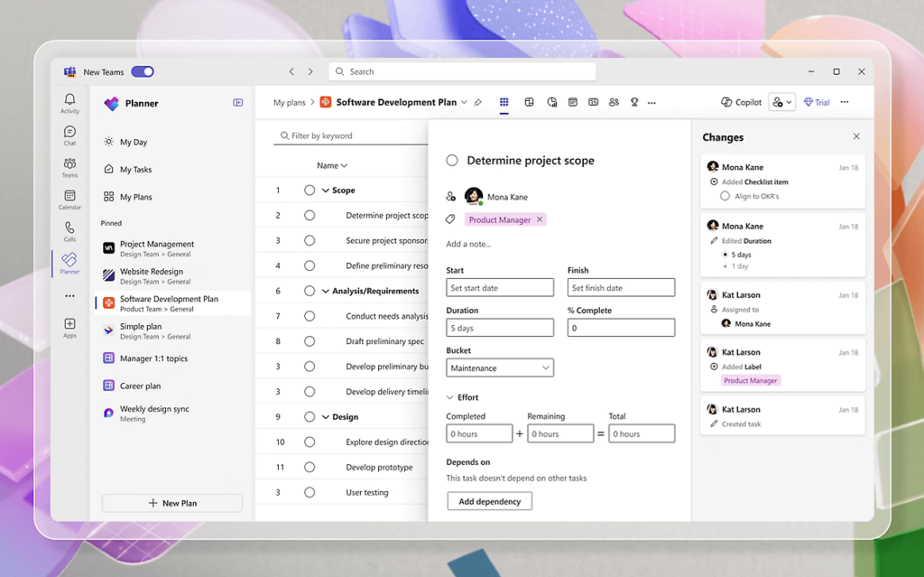The height and width of the screenshot is (577, 924).
Task: Open Software Development Plan title dropdown
Action: click(464, 103)
